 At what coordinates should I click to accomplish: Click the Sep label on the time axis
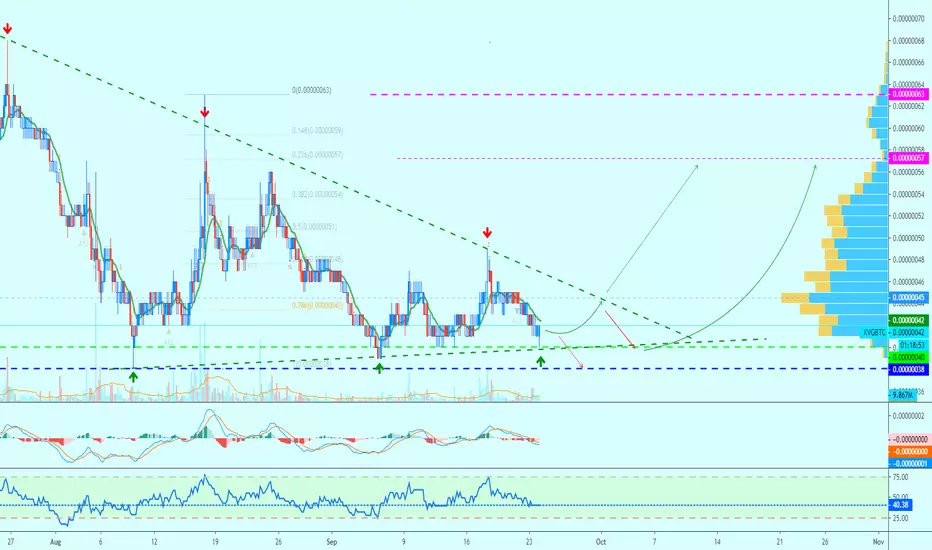click(x=332, y=542)
